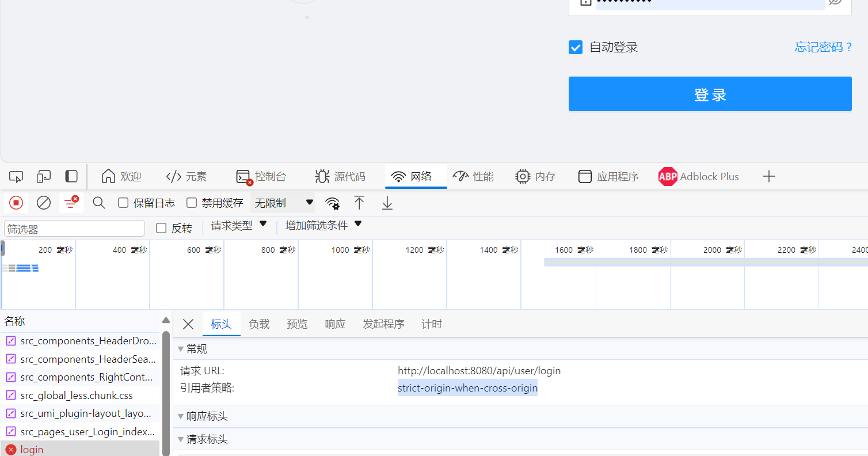Select the failed login request
Viewport: 868px width, 456px height.
point(81,449)
